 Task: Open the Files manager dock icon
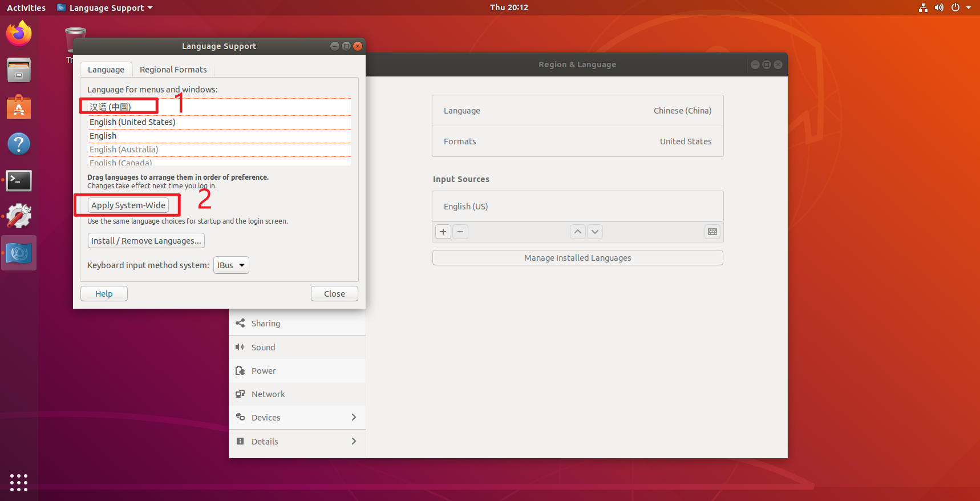pyautogui.click(x=19, y=70)
